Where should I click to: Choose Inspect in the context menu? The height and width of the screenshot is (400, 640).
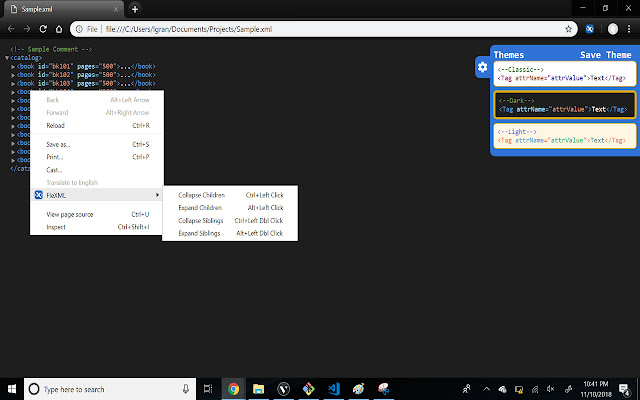click(x=97, y=227)
